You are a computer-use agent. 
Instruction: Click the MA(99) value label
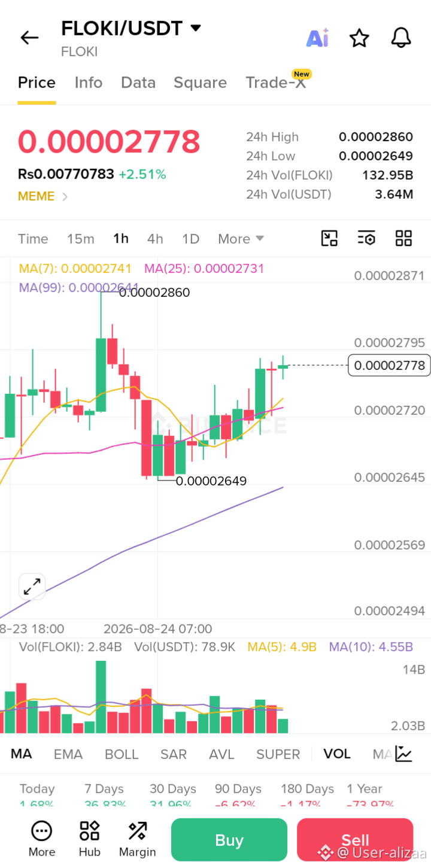pos(79,287)
